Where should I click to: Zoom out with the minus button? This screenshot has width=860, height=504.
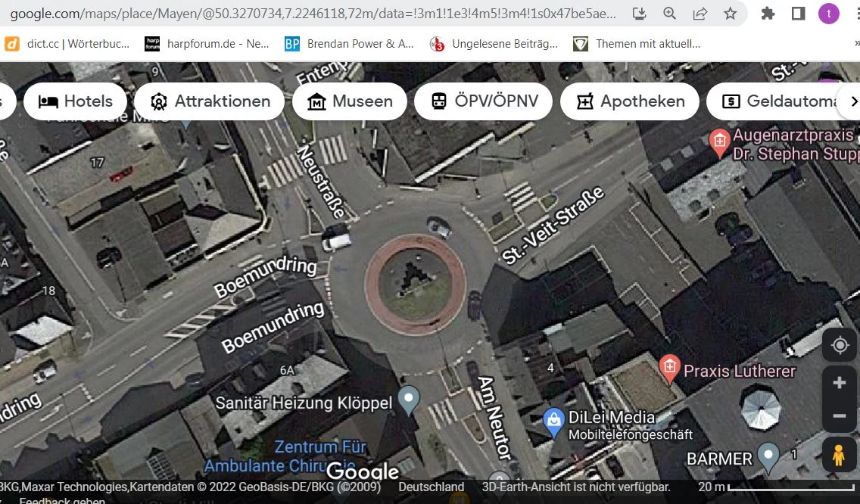click(x=840, y=416)
